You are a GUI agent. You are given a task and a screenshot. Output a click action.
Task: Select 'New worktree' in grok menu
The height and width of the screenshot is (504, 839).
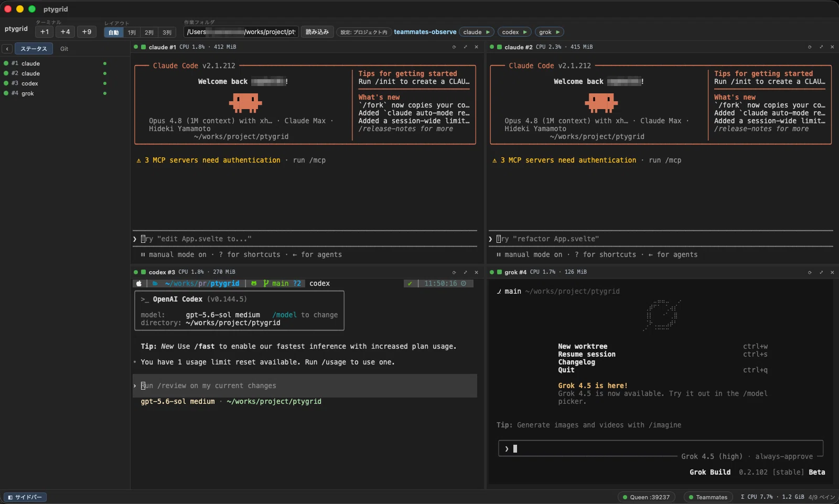click(583, 346)
